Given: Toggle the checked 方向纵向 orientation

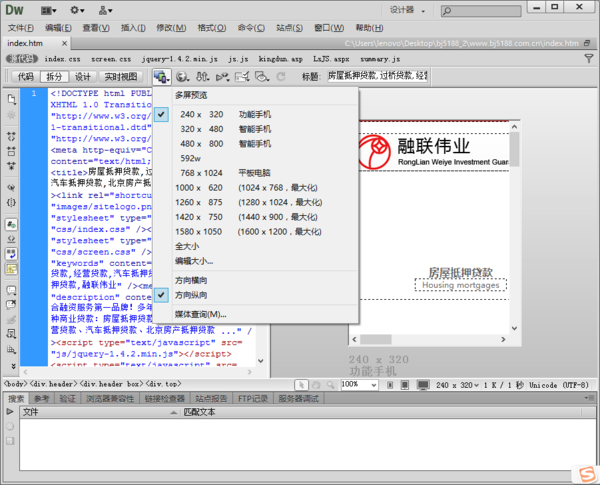Looking at the screenshot, I should 256,295.
